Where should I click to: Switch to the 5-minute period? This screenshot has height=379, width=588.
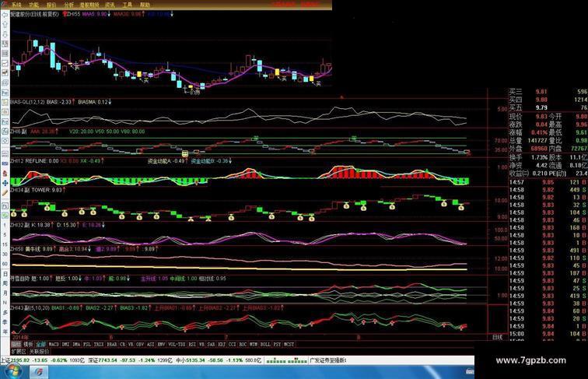(x=5, y=235)
